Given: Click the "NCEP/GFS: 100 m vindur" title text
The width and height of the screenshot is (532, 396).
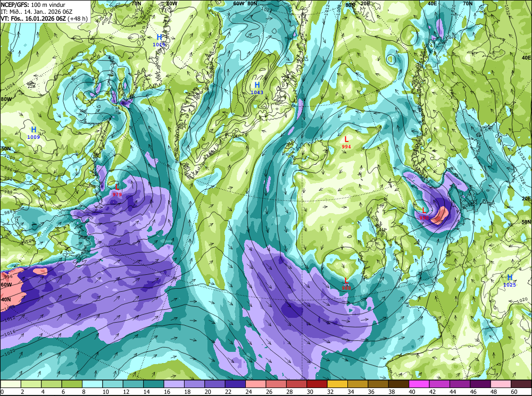Looking at the screenshot, I should coord(33,5).
